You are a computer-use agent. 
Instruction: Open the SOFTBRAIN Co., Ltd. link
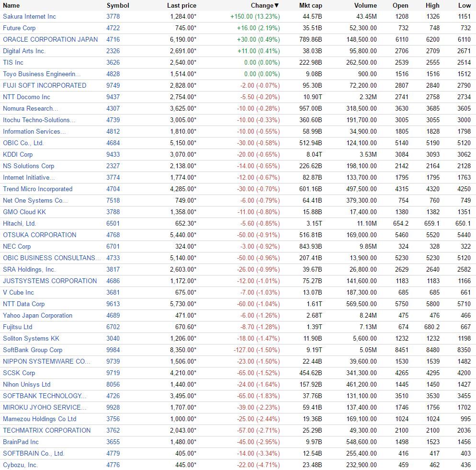[x=34, y=453]
